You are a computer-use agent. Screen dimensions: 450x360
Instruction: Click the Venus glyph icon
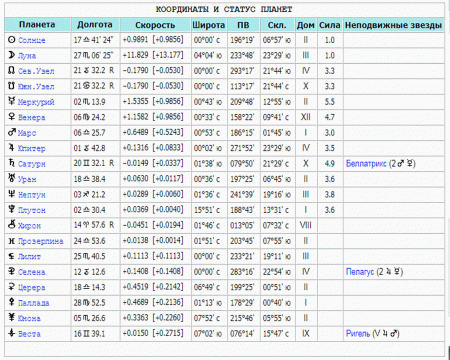coord(12,117)
